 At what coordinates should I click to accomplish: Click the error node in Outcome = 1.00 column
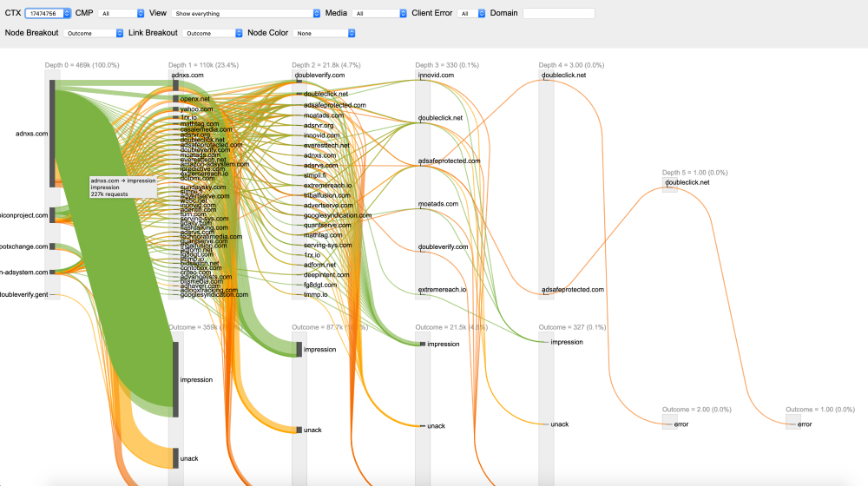click(x=792, y=424)
